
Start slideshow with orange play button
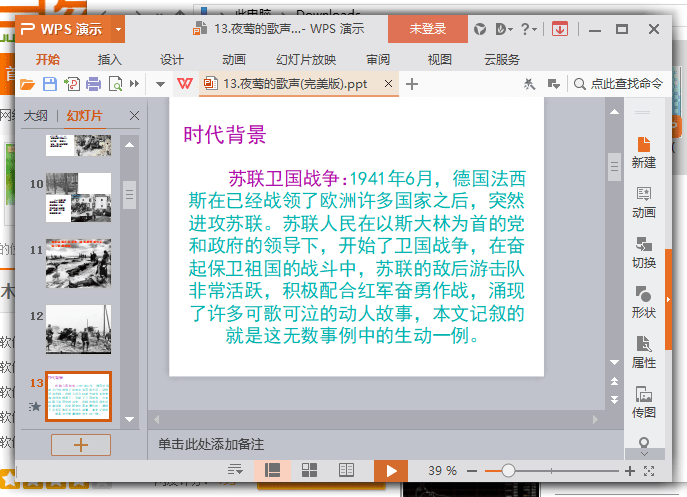[392, 470]
